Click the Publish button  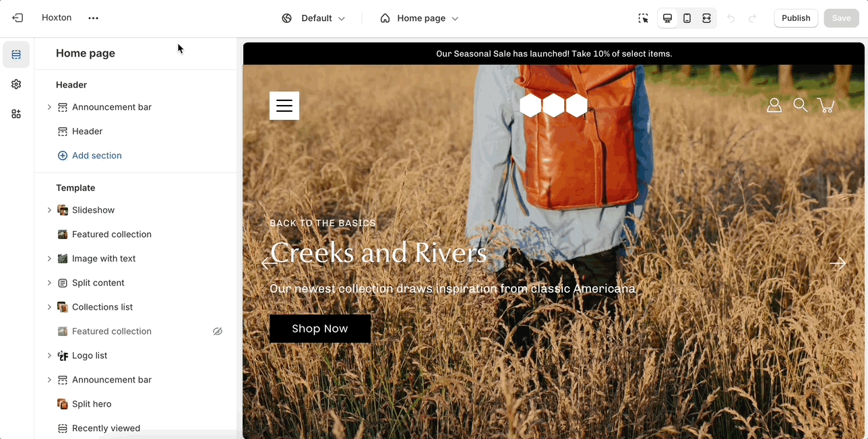(x=796, y=18)
